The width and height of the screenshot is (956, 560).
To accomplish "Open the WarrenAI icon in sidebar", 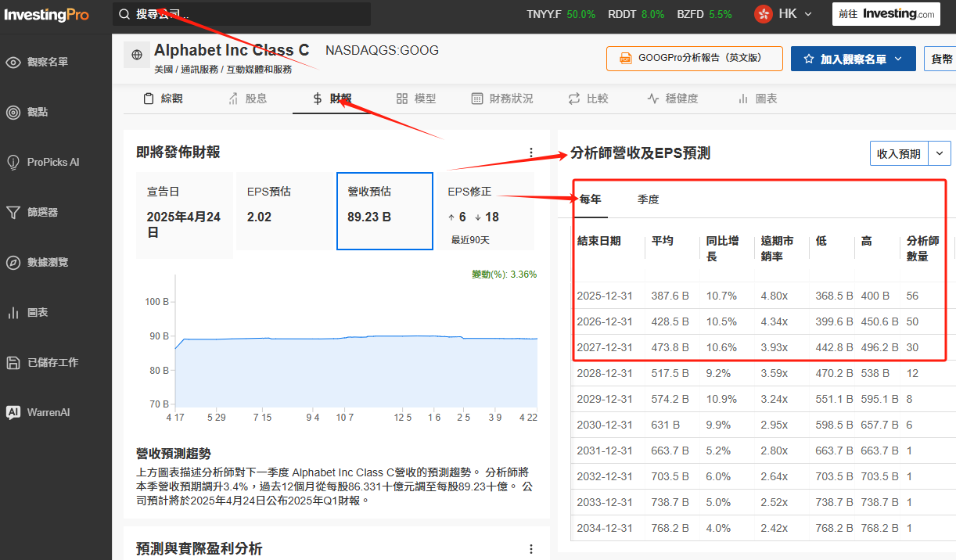I will 13,412.
